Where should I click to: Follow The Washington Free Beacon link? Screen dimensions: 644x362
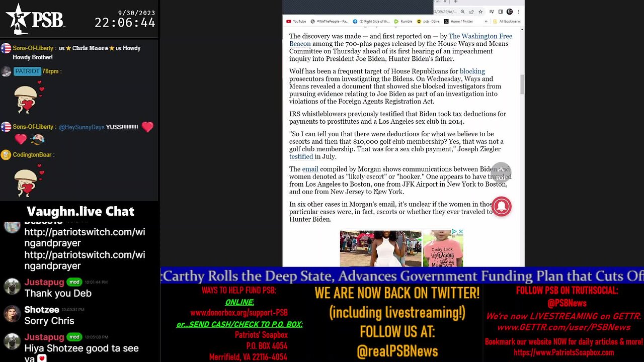coord(400,40)
